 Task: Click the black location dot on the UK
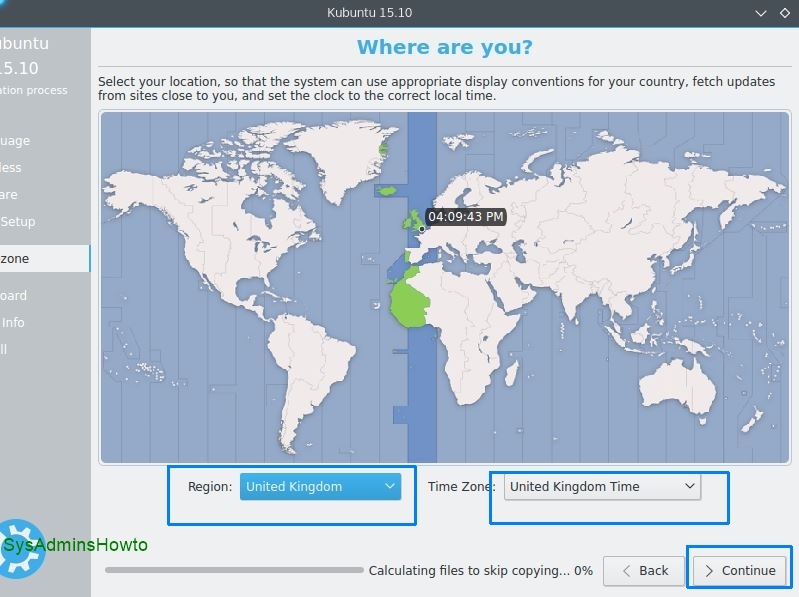coord(422,229)
